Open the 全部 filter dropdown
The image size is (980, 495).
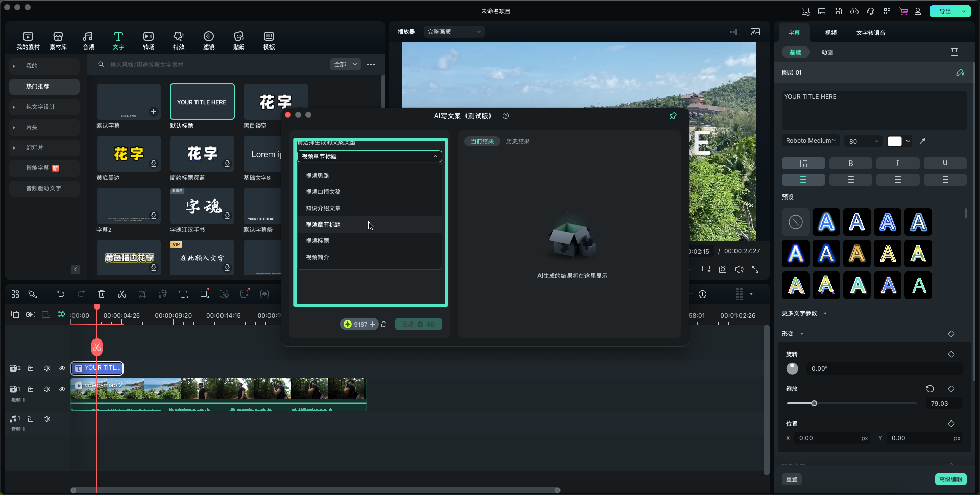346,64
